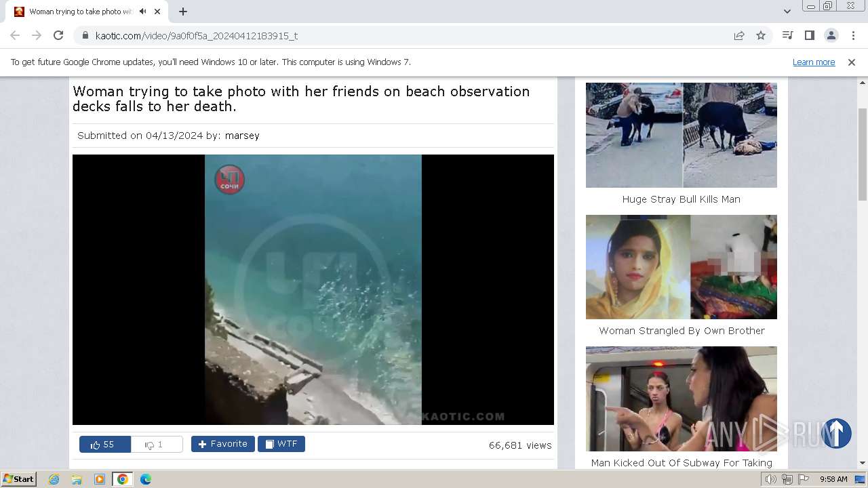Open Woman Strangled By Own Brother title
The height and width of the screenshot is (488, 868).
[682, 331]
